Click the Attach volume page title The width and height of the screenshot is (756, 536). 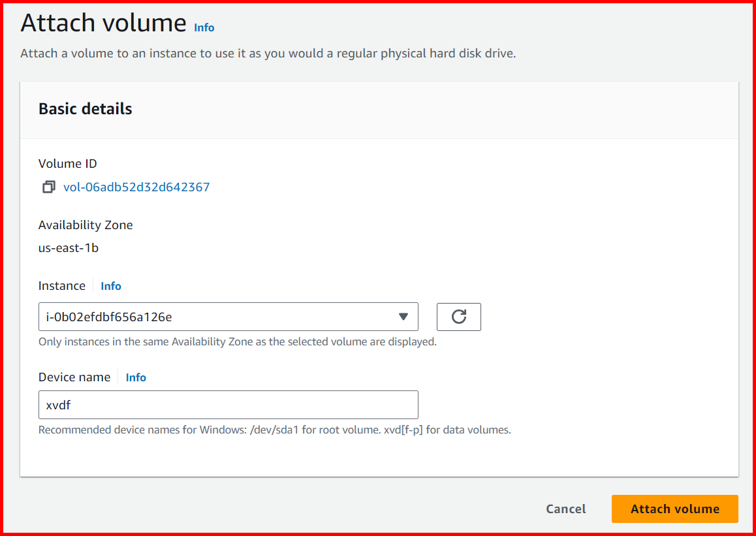click(x=104, y=22)
